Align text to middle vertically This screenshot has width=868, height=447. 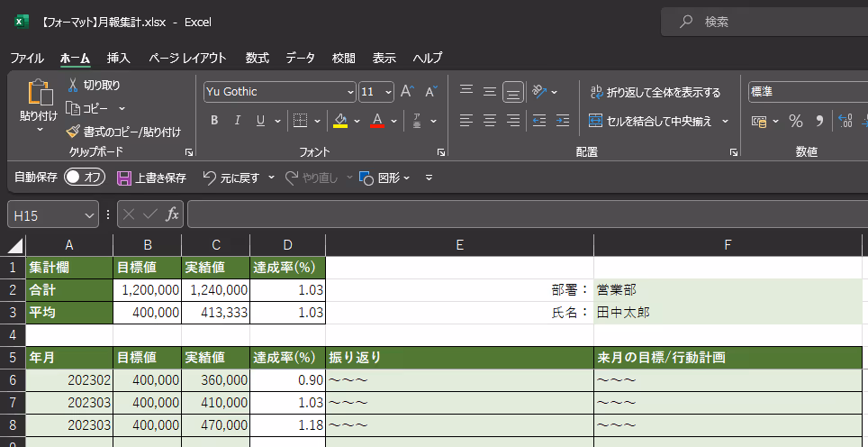tap(490, 91)
